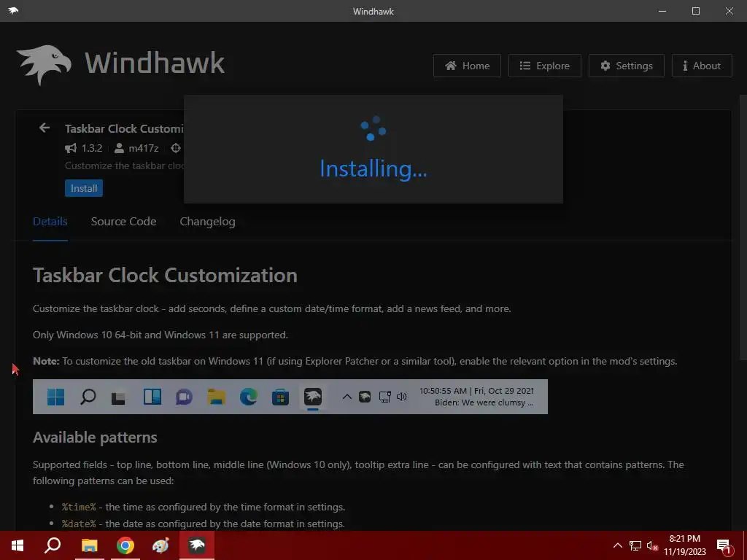Viewport: 747px width, 560px height.
Task: Click the page vertical scrollbar
Action: click(x=743, y=227)
